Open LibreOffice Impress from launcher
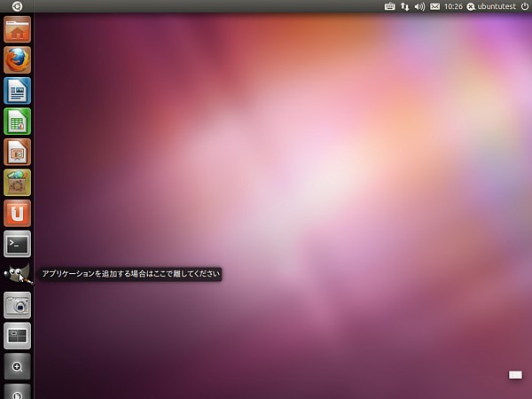 click(x=18, y=152)
